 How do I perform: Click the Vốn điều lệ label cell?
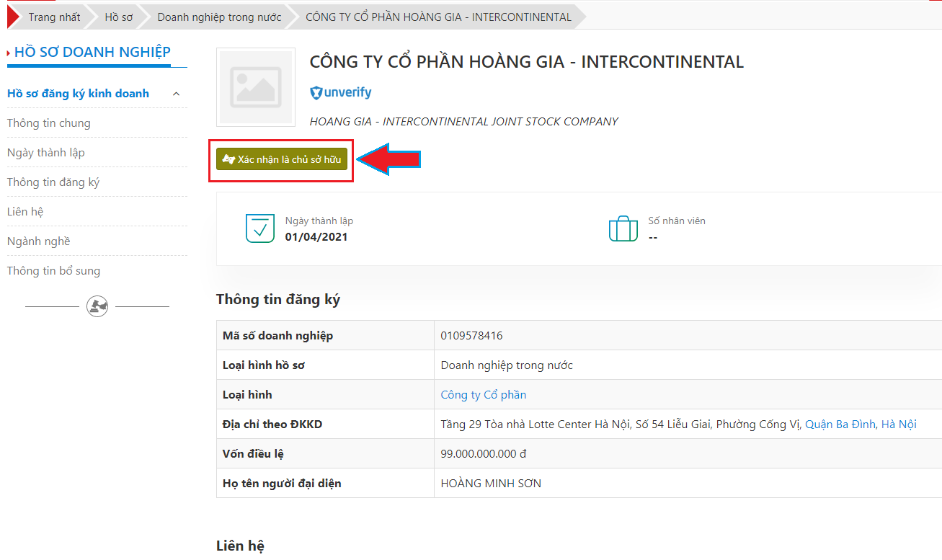pyautogui.click(x=325, y=454)
